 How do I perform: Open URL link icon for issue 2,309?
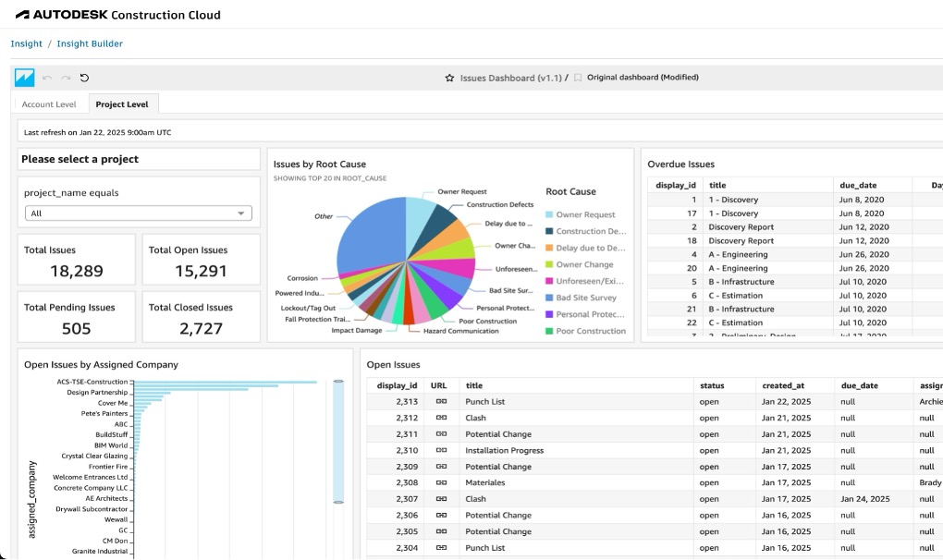point(441,467)
